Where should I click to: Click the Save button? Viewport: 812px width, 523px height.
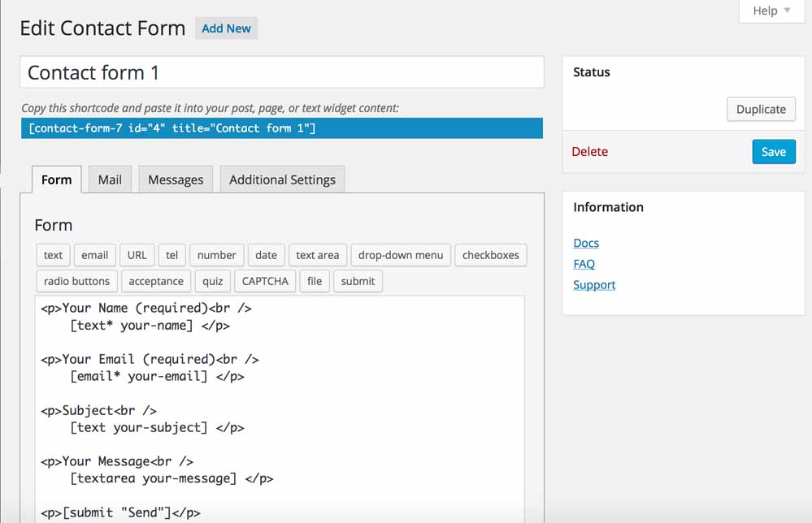774,152
